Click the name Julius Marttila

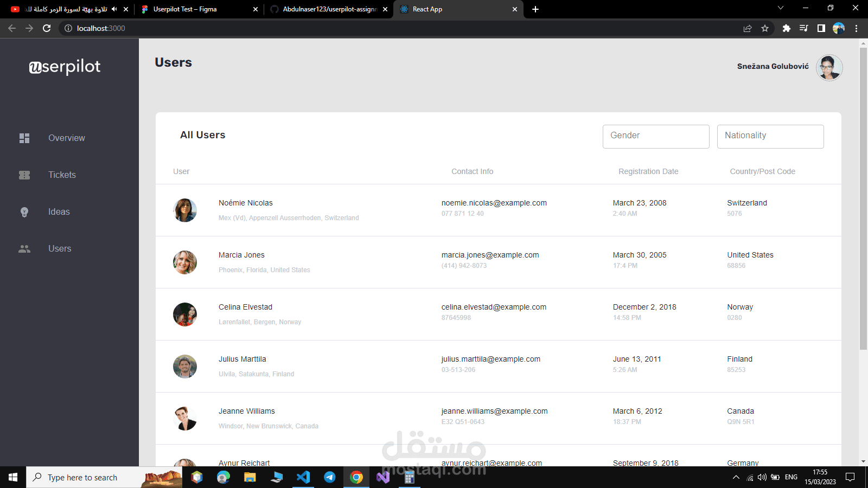242,359
